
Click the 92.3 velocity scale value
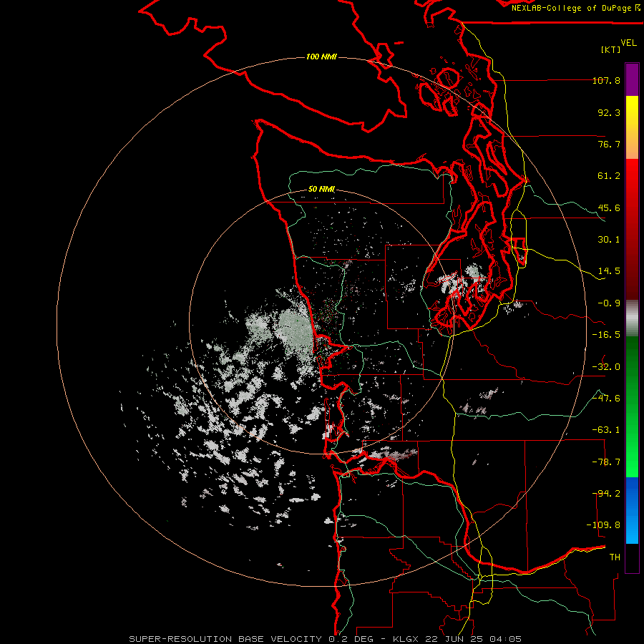pyautogui.click(x=609, y=112)
